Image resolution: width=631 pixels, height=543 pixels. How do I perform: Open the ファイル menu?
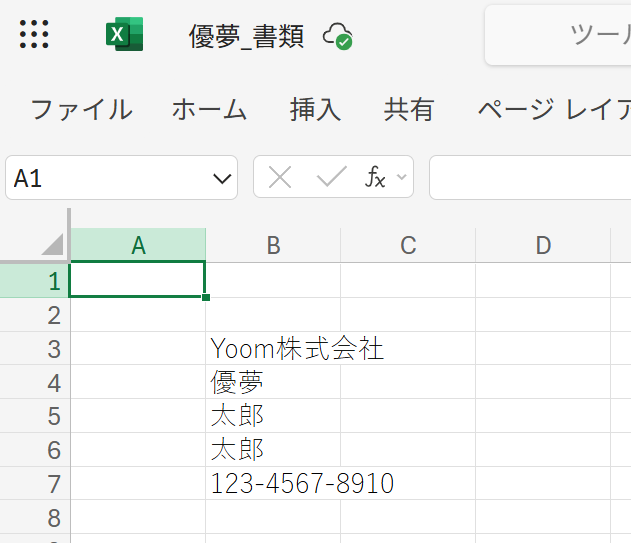coord(81,109)
